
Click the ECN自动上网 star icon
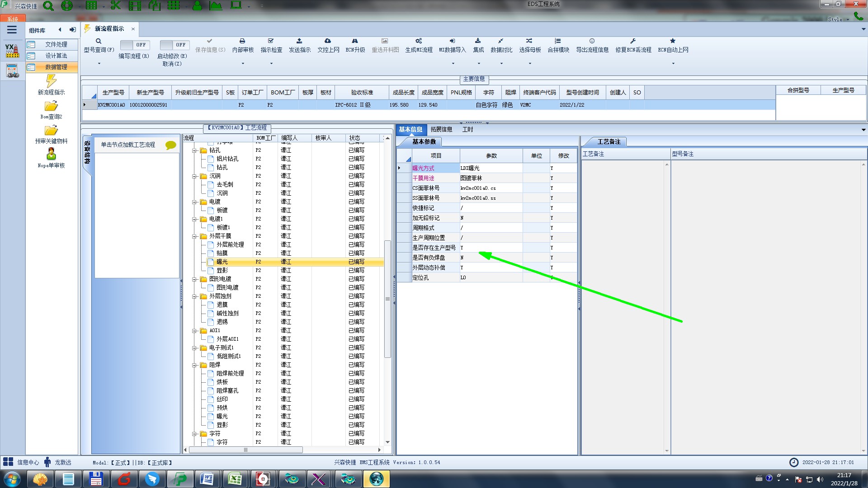(673, 41)
